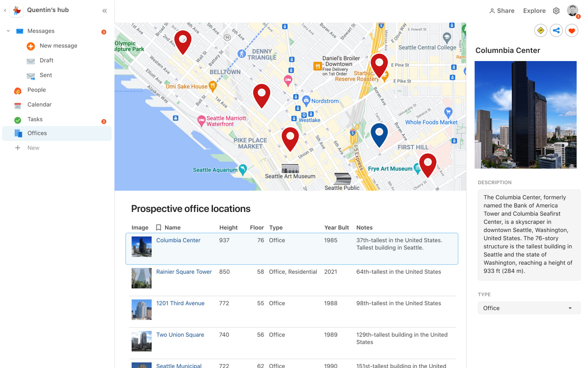Click the directions icon above Columbia Center

[540, 31]
